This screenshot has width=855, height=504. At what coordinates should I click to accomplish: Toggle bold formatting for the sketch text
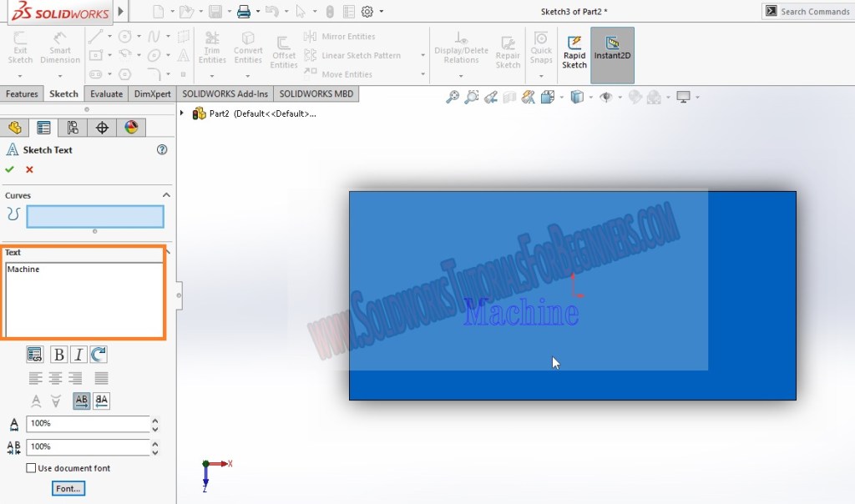[x=58, y=354]
